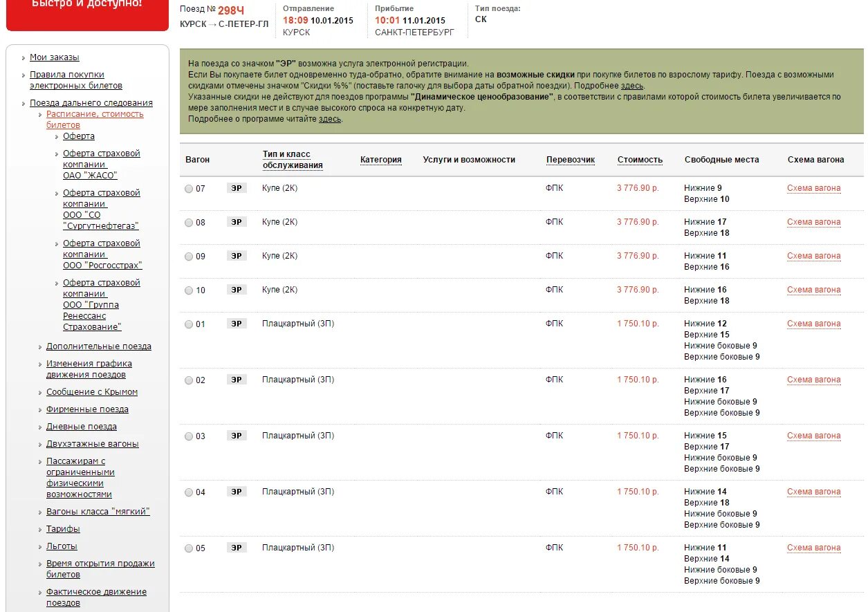Sort by Перевозчик column header
This screenshot has width=868, height=612.
pos(571,160)
